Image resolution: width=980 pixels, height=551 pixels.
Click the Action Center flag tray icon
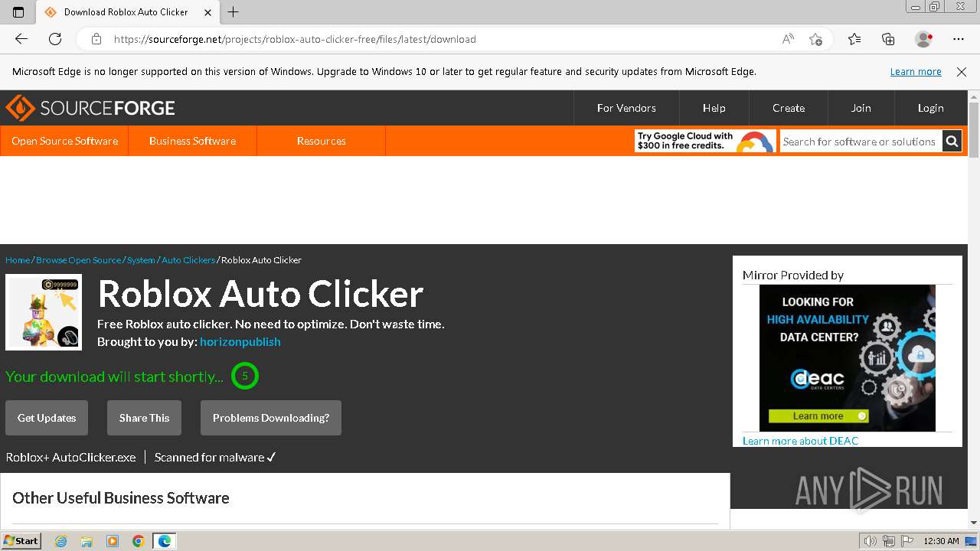[907, 541]
